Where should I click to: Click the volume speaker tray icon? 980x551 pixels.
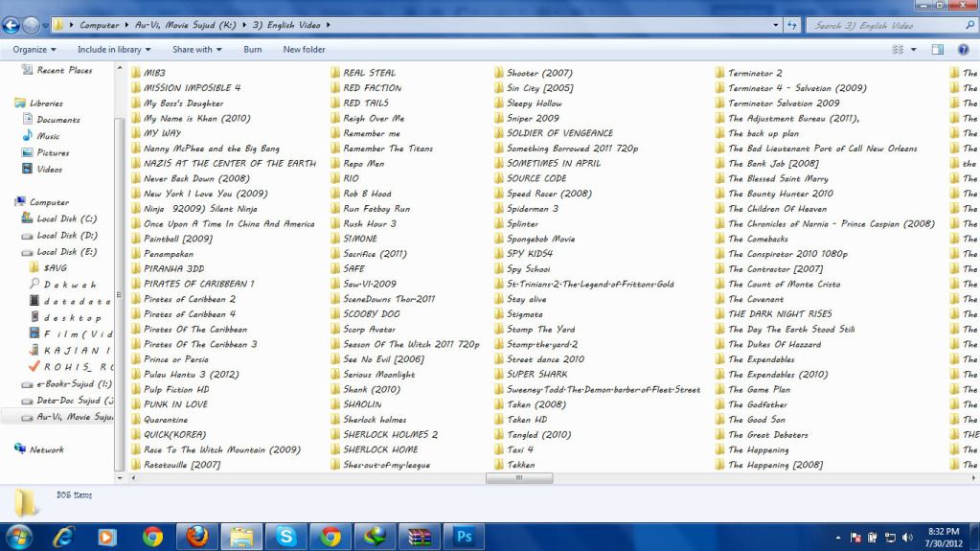(907, 538)
